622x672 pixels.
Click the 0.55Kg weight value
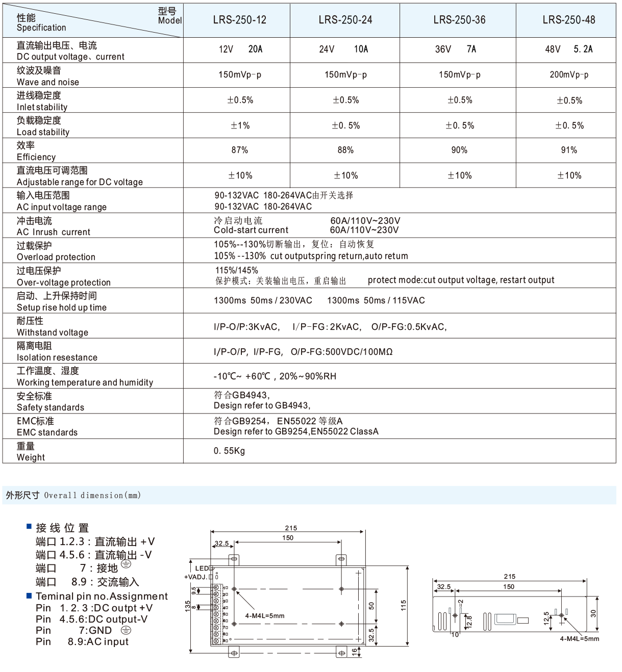(x=230, y=450)
